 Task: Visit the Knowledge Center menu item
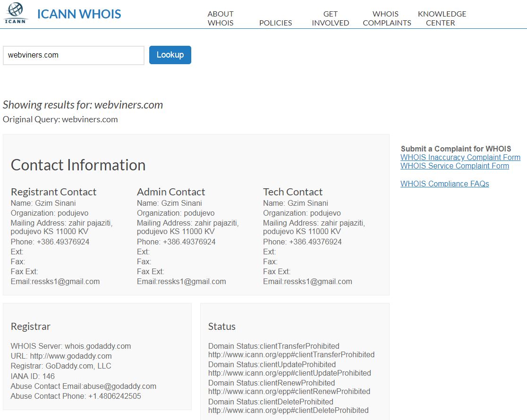(x=442, y=18)
